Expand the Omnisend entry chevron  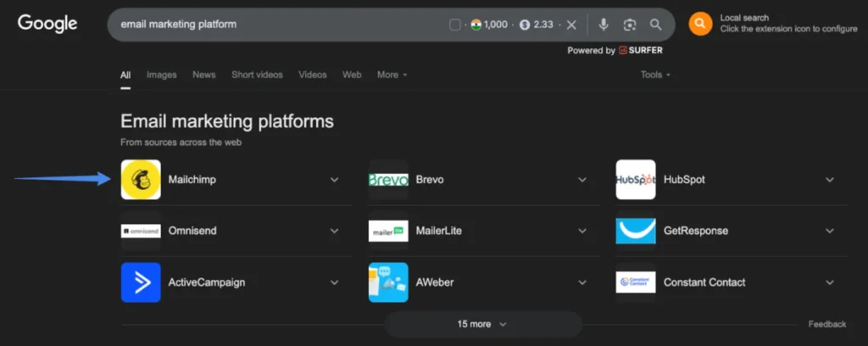pyautogui.click(x=334, y=231)
